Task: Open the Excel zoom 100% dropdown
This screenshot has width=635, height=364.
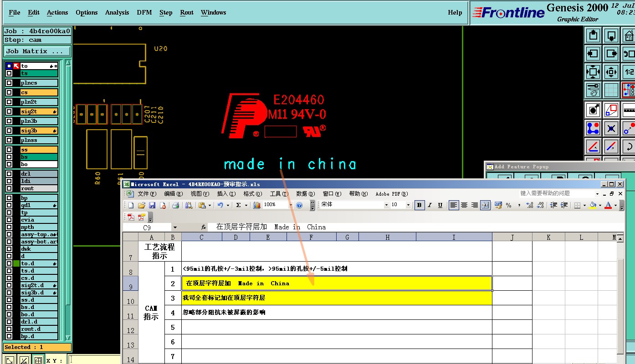Action: 290,205
